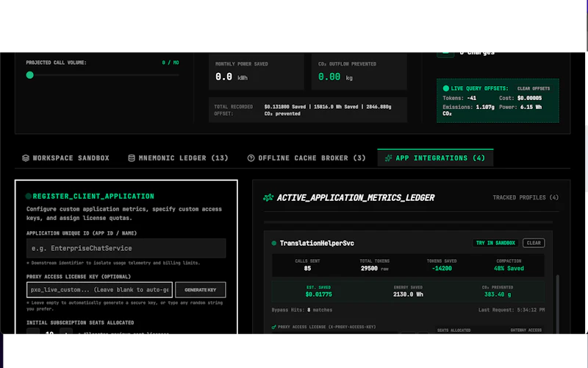Open the Offline Cache Broker (3) tab

[x=306, y=158]
